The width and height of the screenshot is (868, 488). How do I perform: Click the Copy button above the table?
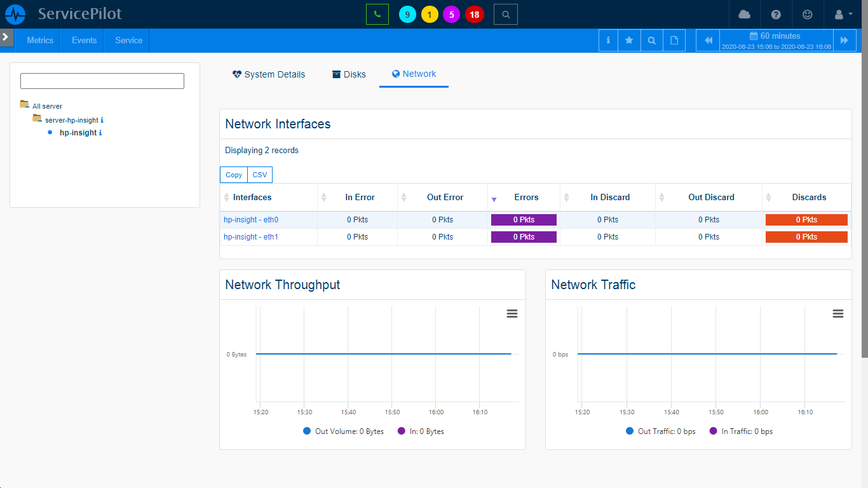233,174
